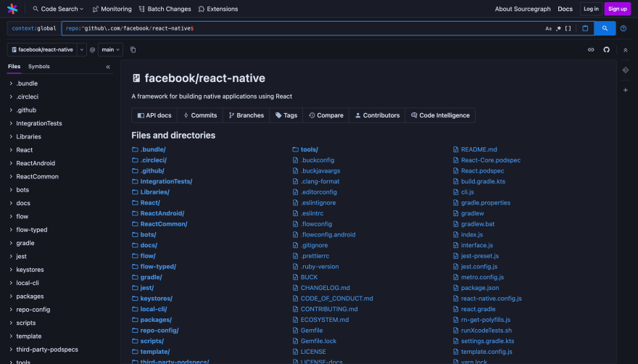Image resolution: width=638 pixels, height=364 pixels.
Task: Toggle structural search brackets icon
Action: 568,28
